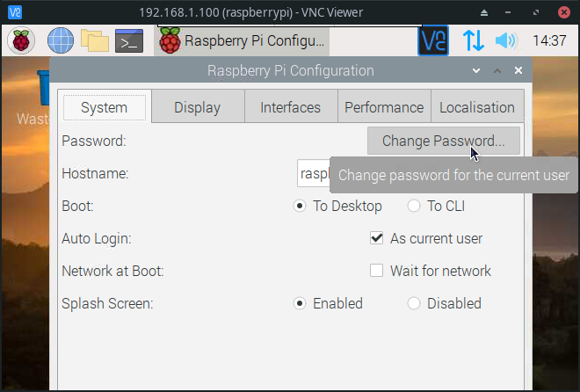
Task: Click the Splash Screen label
Action: [107, 303]
